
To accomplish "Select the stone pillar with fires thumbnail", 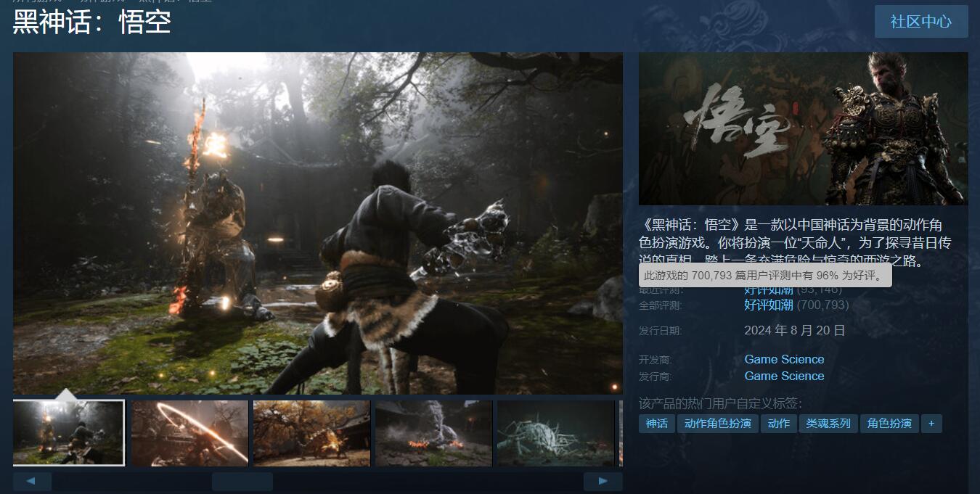I will pyautogui.click(x=433, y=433).
